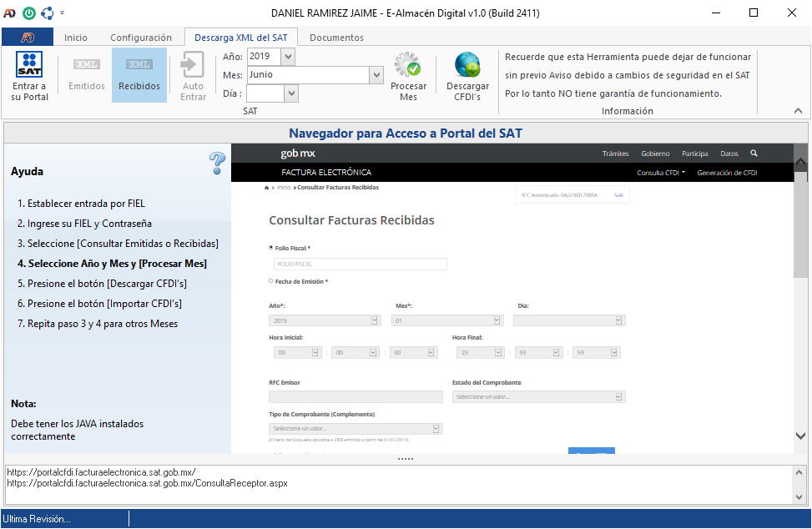Click the Descargar CFDI's globe icon

[x=467, y=65]
